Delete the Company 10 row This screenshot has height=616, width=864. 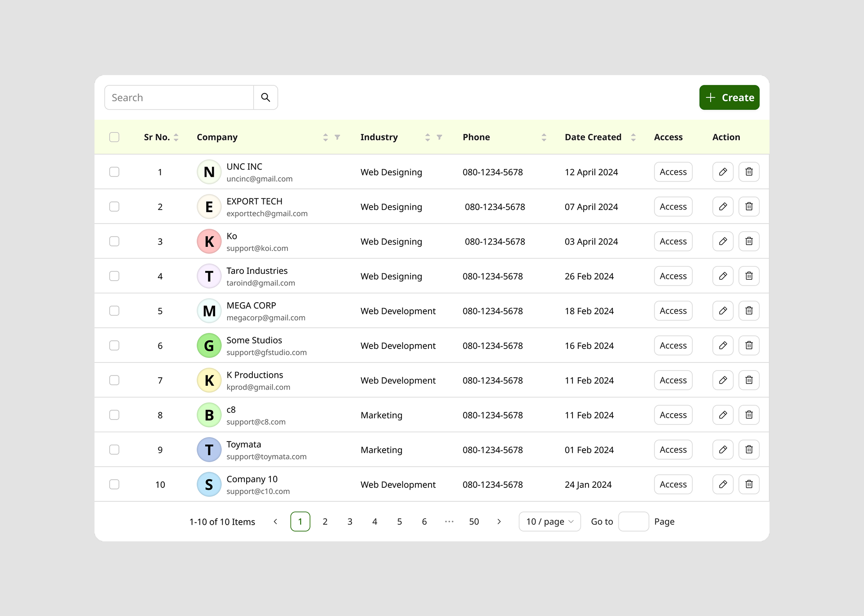pos(749,484)
